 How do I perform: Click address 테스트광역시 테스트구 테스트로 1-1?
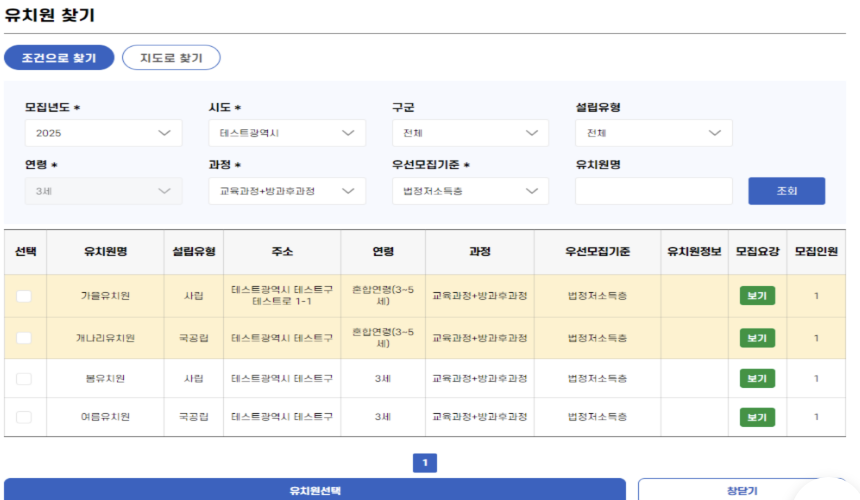coord(282,296)
